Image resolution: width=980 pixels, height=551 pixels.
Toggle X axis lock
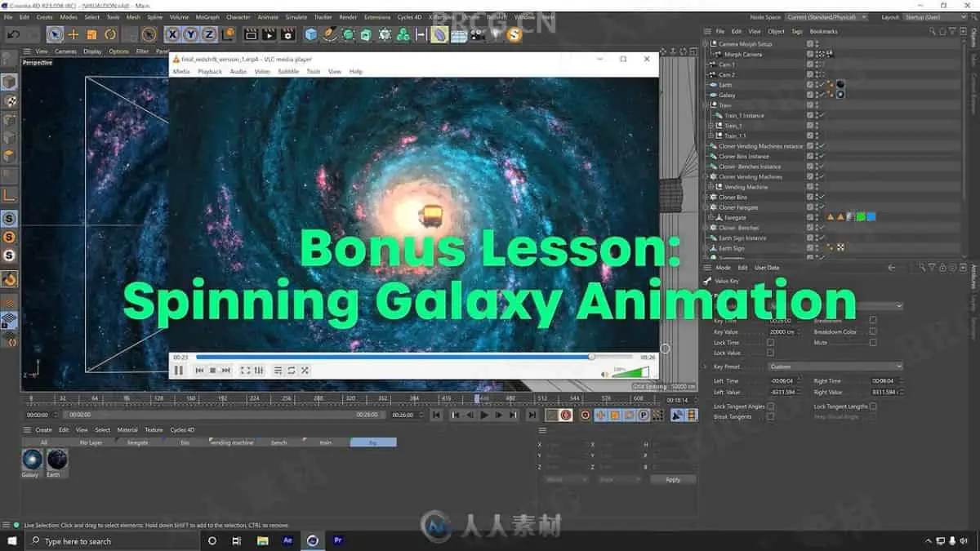[172, 34]
